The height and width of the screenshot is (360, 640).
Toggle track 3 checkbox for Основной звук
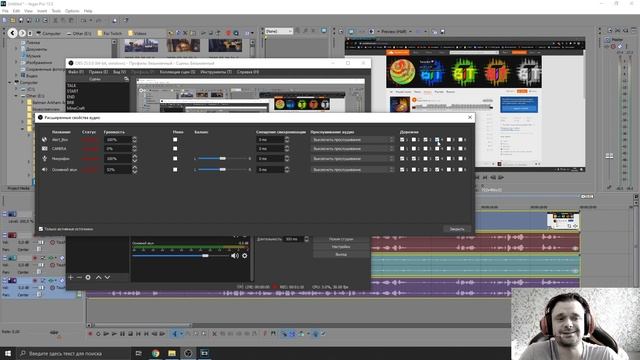(x=425, y=169)
